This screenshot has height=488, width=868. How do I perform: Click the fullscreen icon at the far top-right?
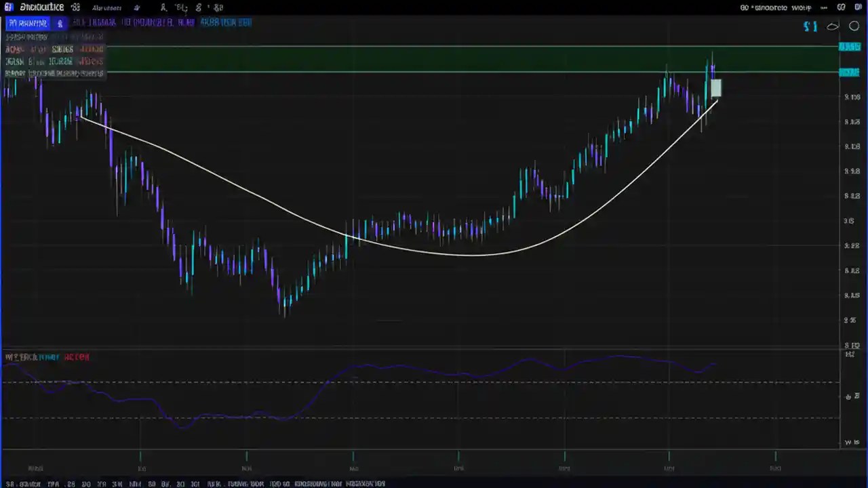(858, 7)
